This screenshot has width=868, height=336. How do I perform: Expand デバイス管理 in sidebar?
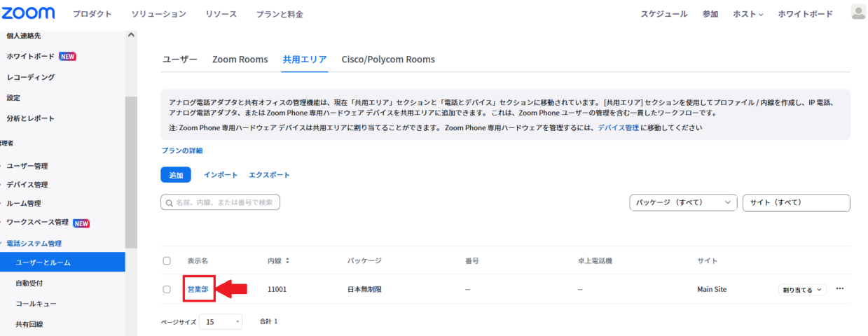(x=27, y=185)
